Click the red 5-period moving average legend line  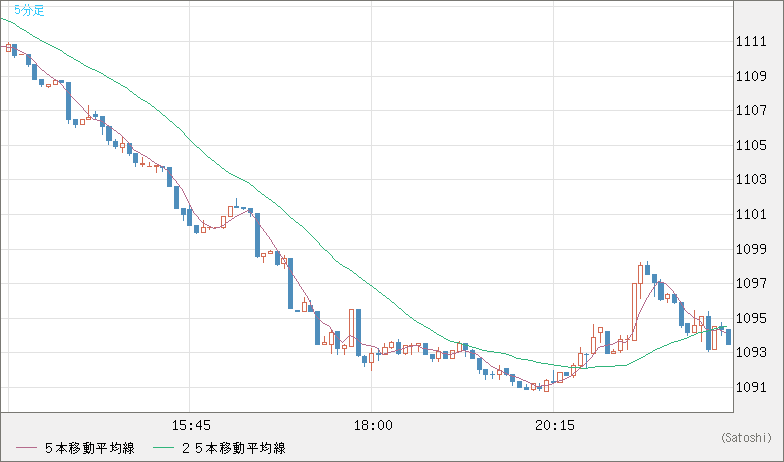click(26, 448)
